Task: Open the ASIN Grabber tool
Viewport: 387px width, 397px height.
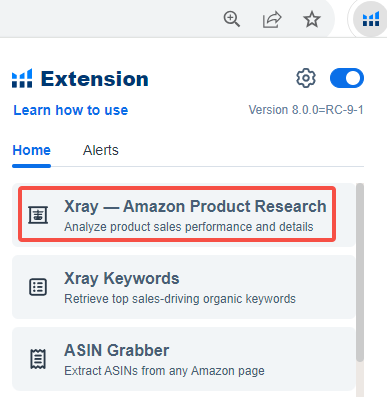Action: [184, 359]
